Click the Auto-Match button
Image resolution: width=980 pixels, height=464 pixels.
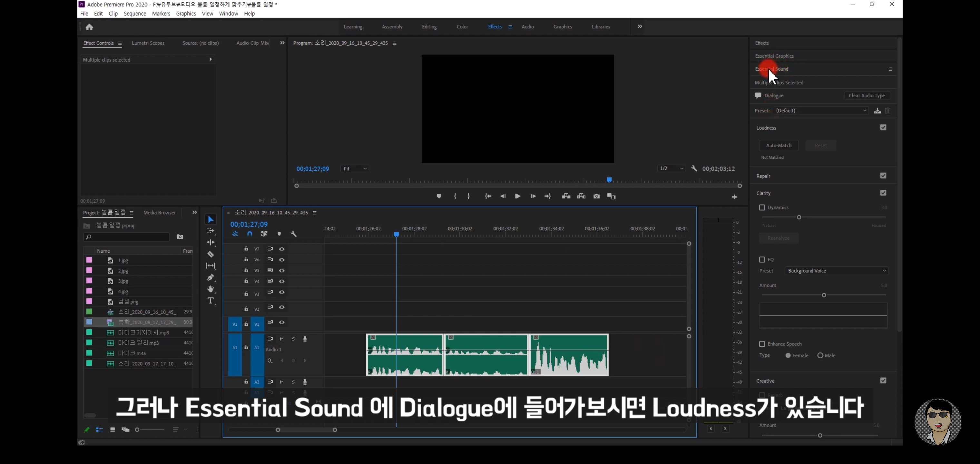779,145
